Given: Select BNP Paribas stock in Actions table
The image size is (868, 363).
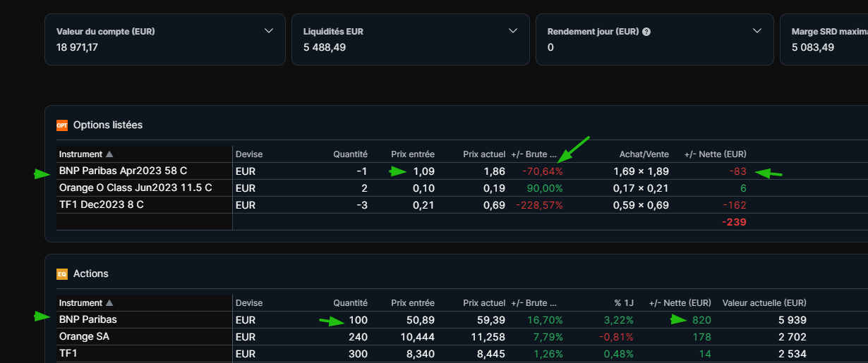Looking at the screenshot, I should [x=88, y=319].
